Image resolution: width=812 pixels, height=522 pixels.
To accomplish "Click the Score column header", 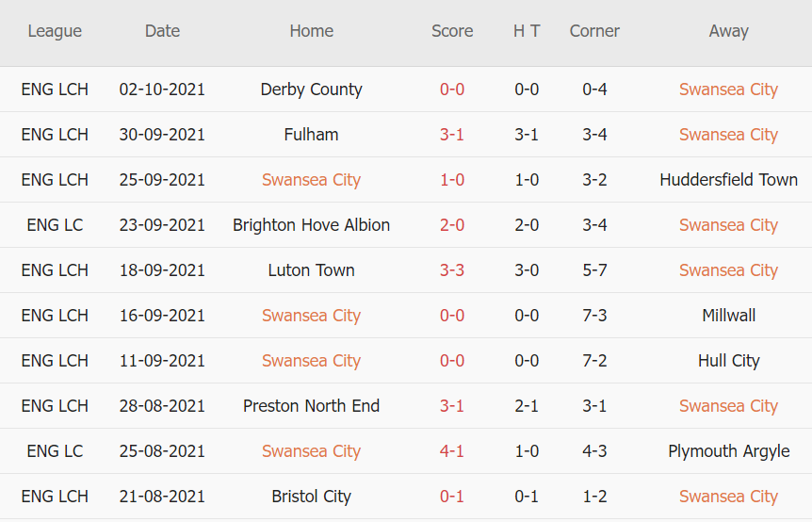I will tap(452, 31).
